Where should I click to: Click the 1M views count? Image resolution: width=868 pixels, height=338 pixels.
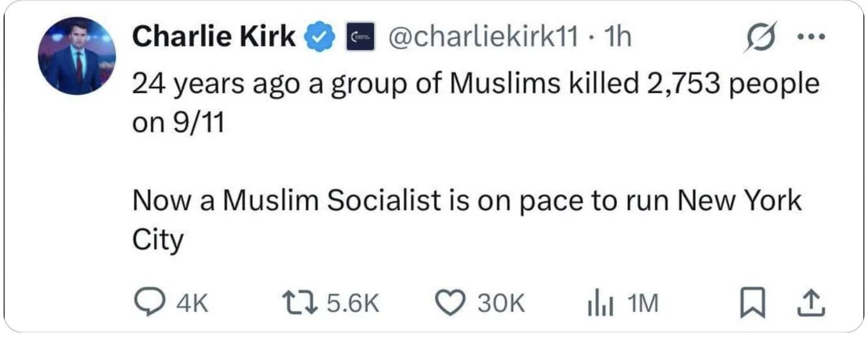(x=643, y=304)
